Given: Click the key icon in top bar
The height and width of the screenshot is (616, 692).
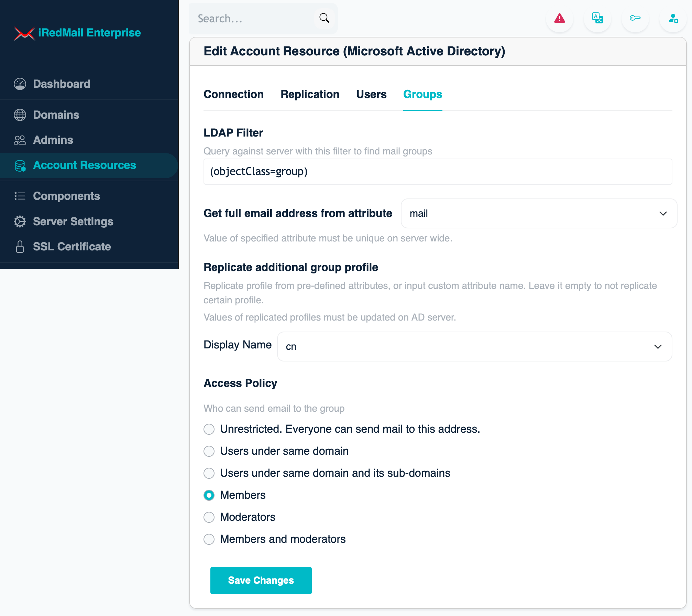Looking at the screenshot, I should pyautogui.click(x=635, y=18).
